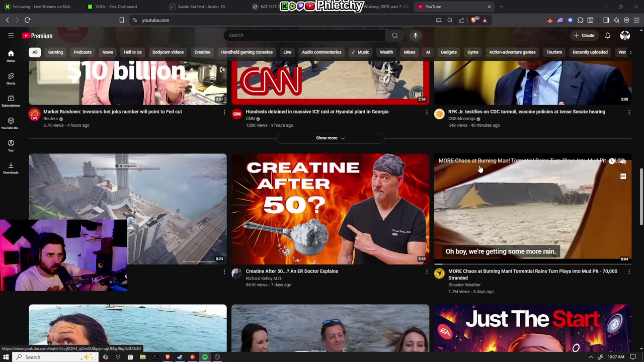644x362 pixels.
Task: Open options menu for Creatine After 50 video
Action: pos(427,271)
